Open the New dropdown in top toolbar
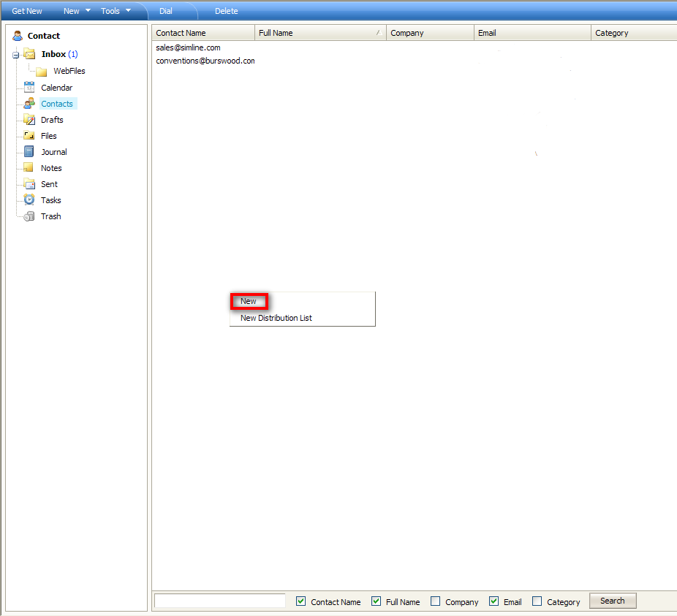 pyautogui.click(x=77, y=11)
